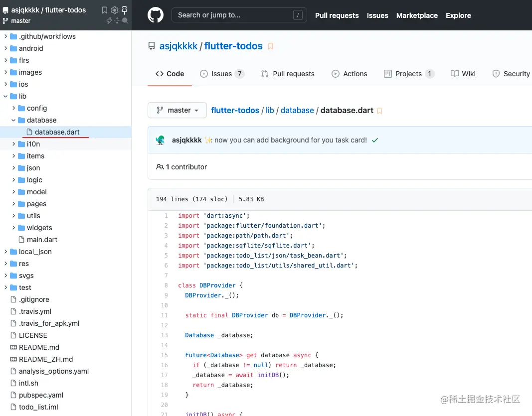Click the GitHub Octocat logo

click(x=156, y=15)
